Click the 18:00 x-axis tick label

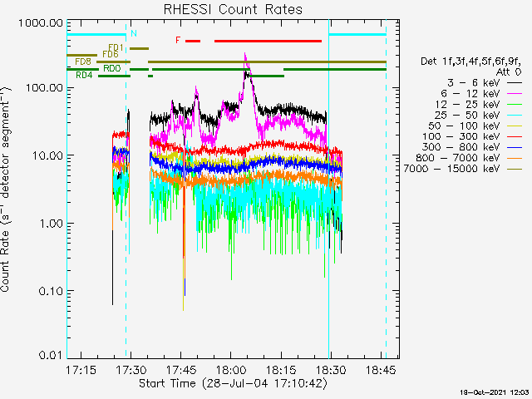[x=231, y=370]
